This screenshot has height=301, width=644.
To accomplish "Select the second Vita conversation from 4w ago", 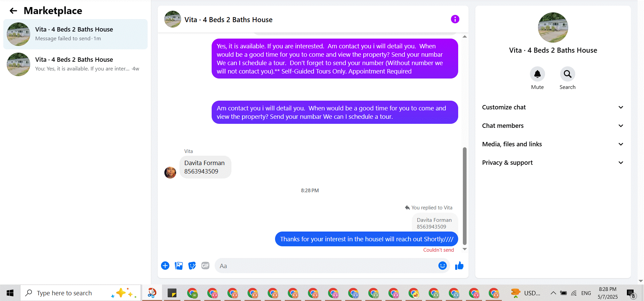I will click(x=75, y=64).
